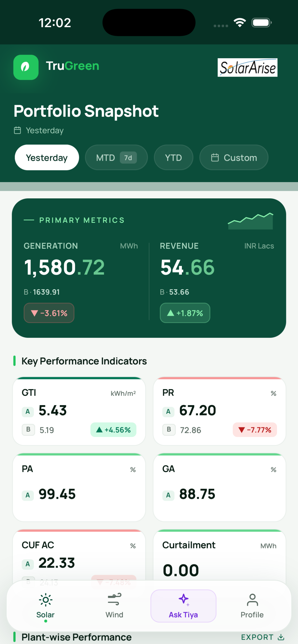298x644 pixels.
Task: Tap the TruGreen leaf logo icon
Action: tap(26, 67)
